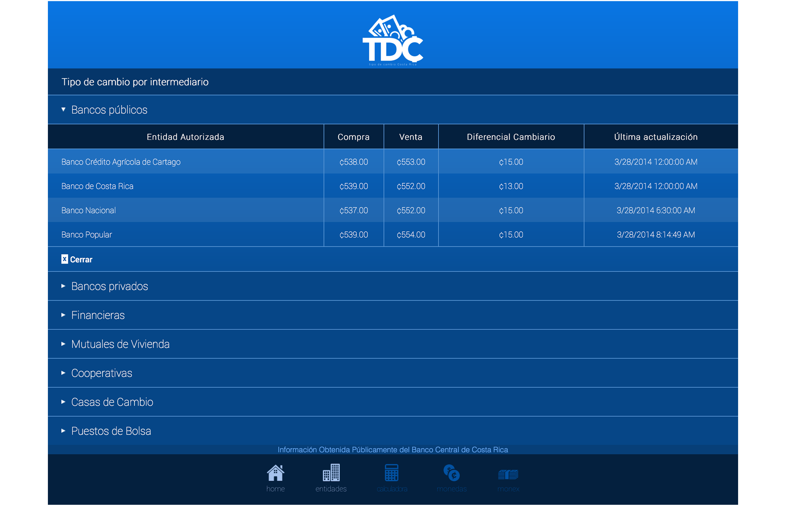Expand the Casas de Cambio section

click(x=112, y=402)
